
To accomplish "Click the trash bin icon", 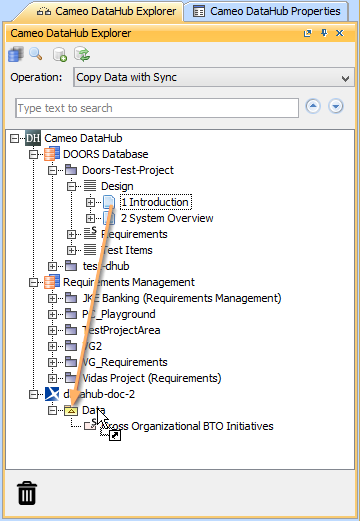I will point(27,493).
